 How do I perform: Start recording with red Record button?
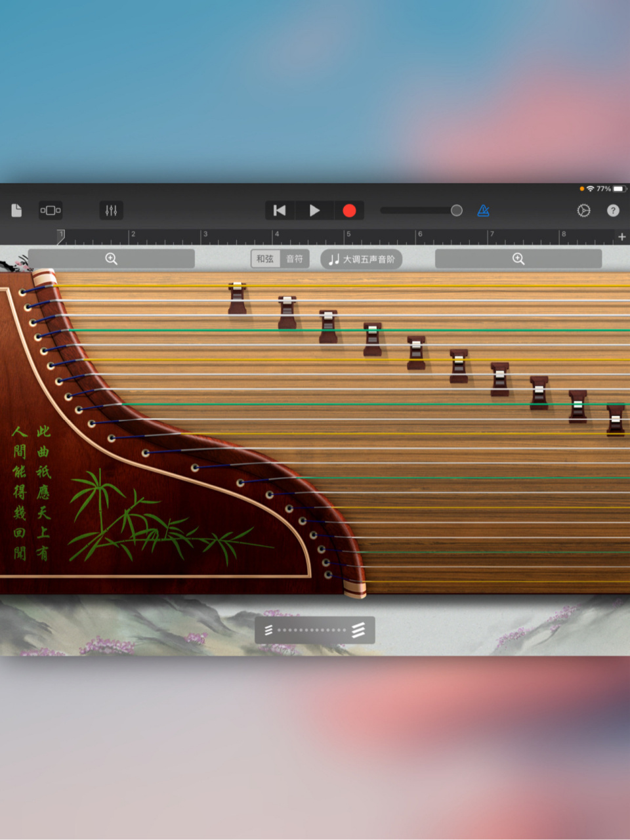pos(349,210)
